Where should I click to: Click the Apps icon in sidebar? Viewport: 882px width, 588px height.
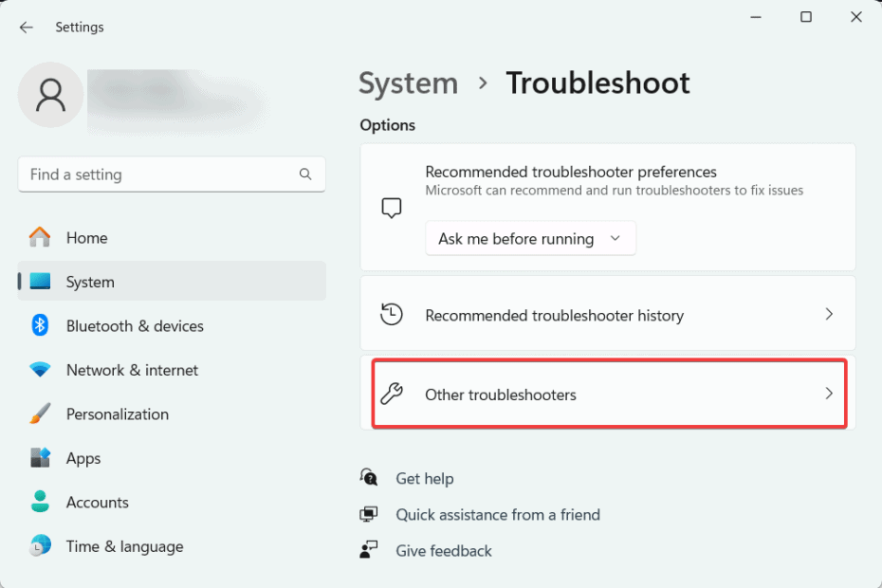[x=40, y=458]
